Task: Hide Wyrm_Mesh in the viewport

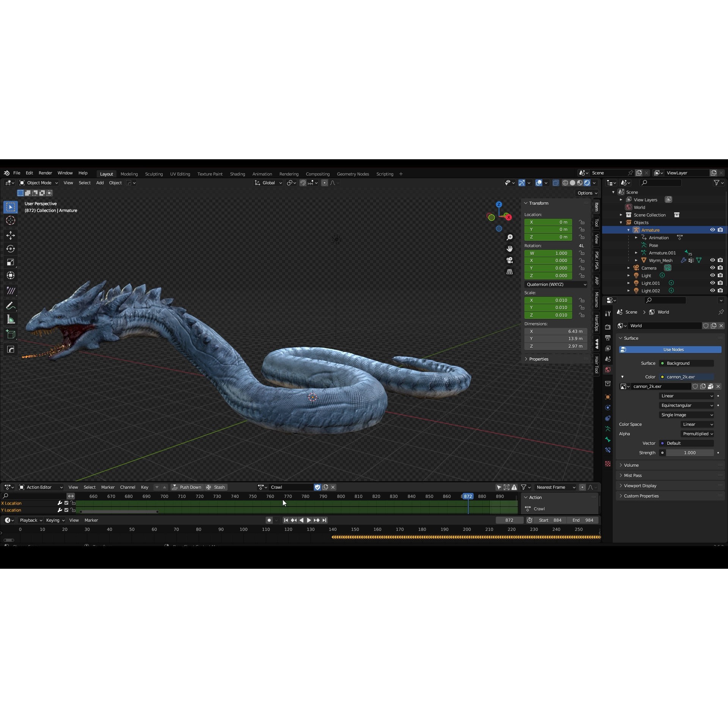Action: pos(713,260)
